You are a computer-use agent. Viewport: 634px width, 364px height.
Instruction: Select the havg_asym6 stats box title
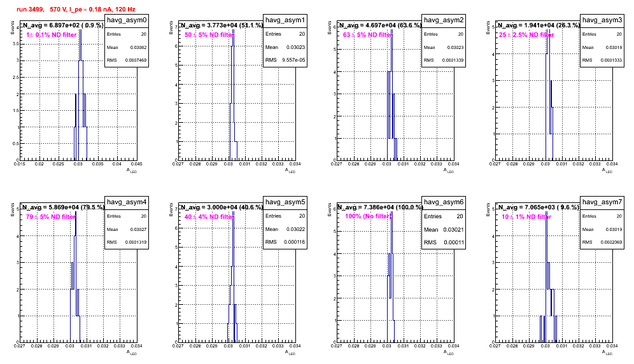(x=444, y=202)
